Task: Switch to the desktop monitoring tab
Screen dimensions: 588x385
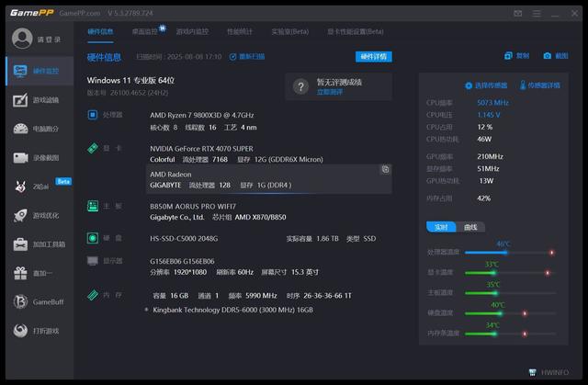Action: coord(145,31)
